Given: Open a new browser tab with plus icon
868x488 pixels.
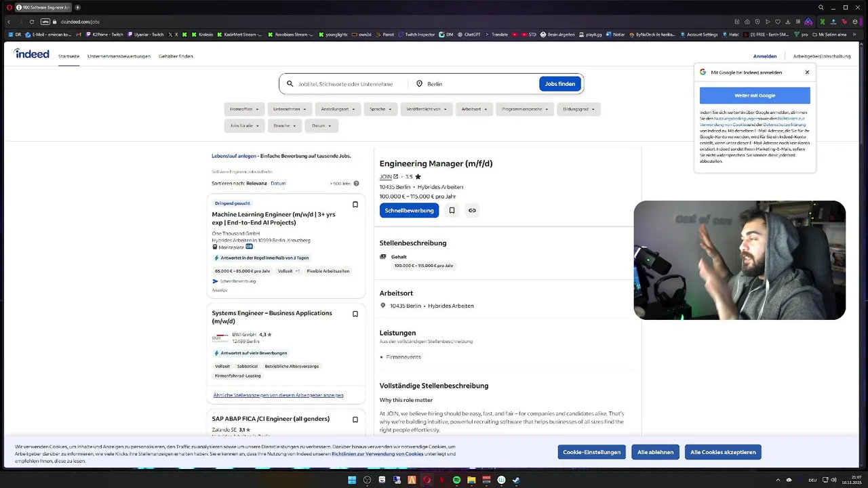Looking at the screenshot, I should (x=77, y=7).
